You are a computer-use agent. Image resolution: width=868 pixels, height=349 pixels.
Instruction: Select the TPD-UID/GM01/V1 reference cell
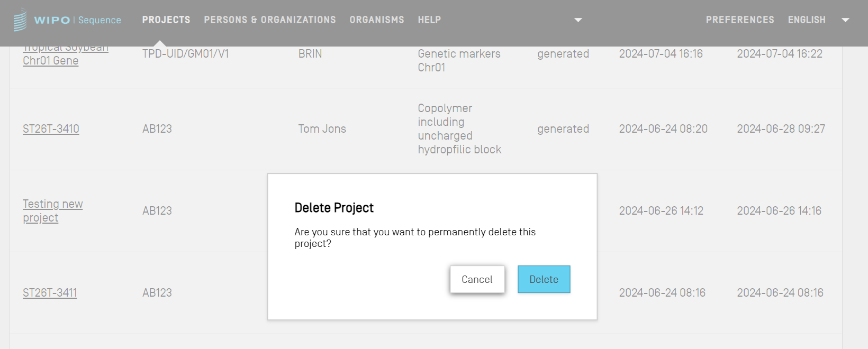pos(185,54)
